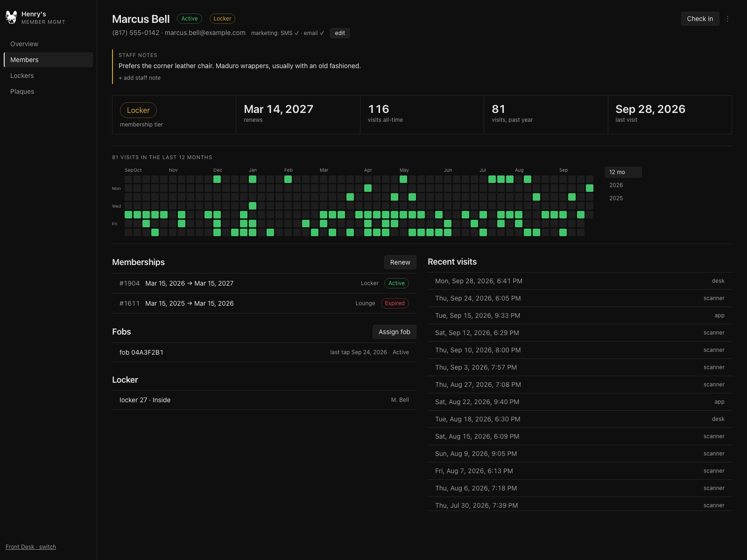The width and height of the screenshot is (747, 560).
Task: Open locker 27 · Inside row
Action: coord(264,400)
